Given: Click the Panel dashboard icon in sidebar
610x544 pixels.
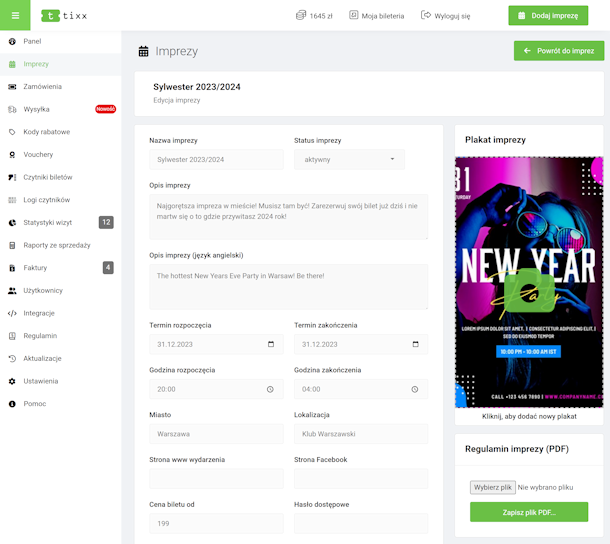Looking at the screenshot, I should 12,42.
